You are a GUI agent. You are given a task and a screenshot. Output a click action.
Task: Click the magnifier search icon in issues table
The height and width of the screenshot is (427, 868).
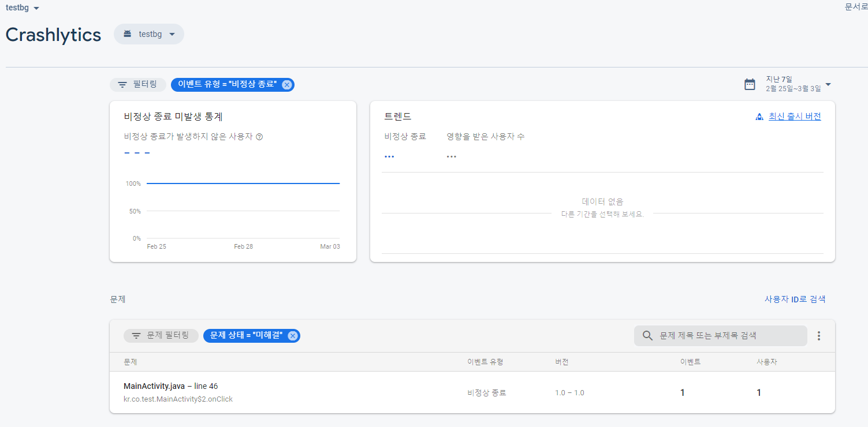coord(648,335)
